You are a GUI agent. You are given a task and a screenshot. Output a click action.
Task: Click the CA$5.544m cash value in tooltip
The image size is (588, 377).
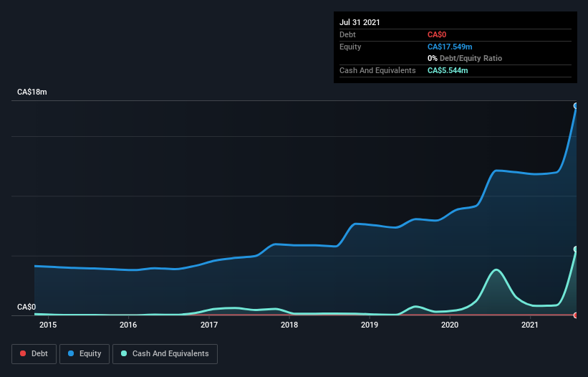pos(448,70)
